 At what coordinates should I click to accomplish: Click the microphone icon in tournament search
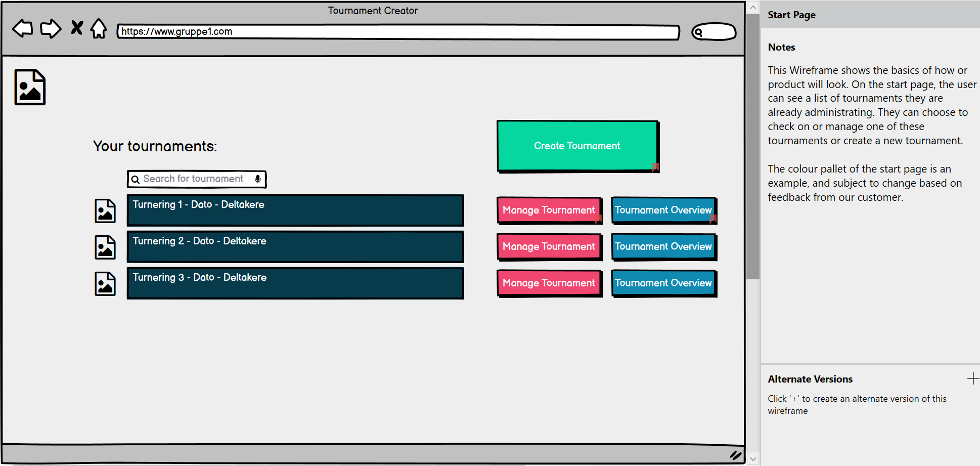tap(258, 179)
